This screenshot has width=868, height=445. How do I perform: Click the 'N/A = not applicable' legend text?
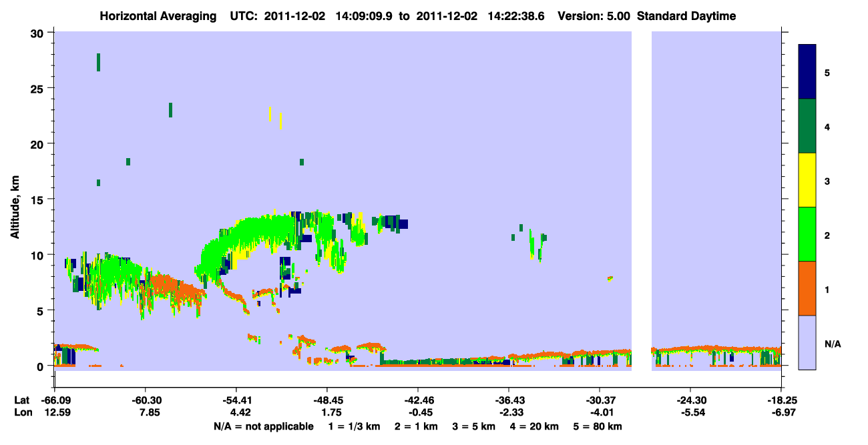pyautogui.click(x=263, y=426)
